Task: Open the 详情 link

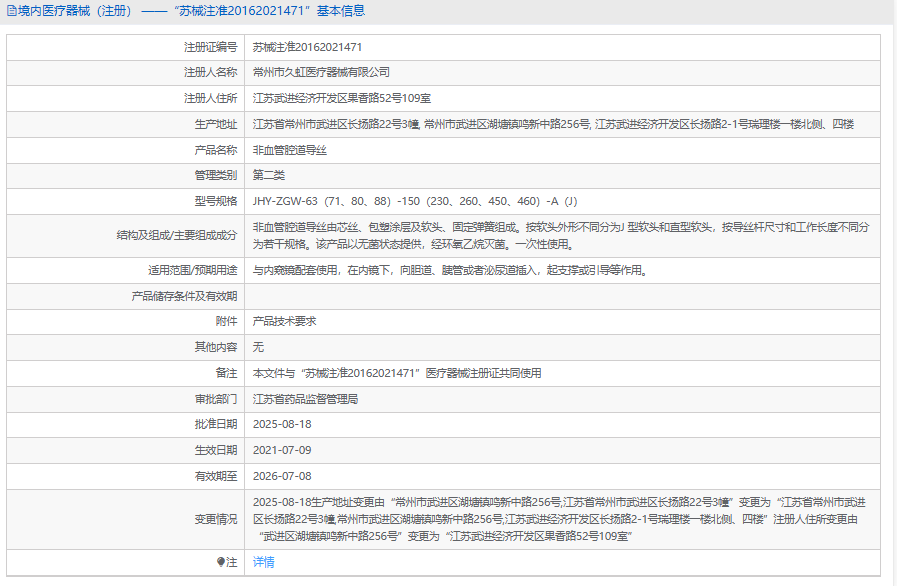Action: coord(264,562)
